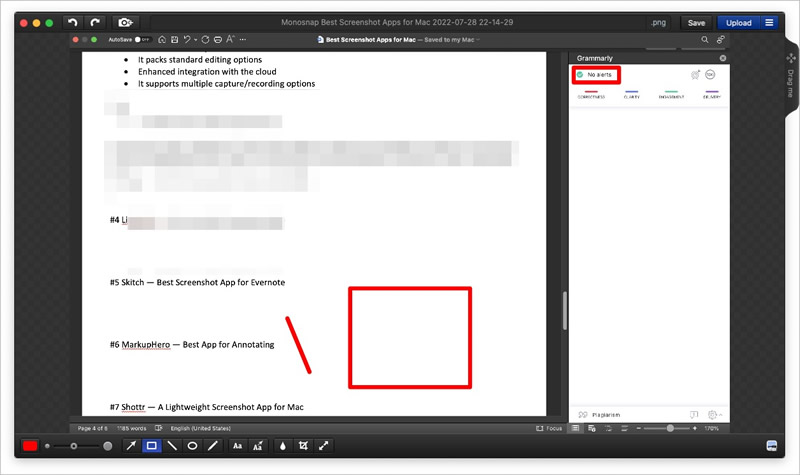The height and width of the screenshot is (475, 800).
Task: Click the Word home icon
Action: [162, 39]
